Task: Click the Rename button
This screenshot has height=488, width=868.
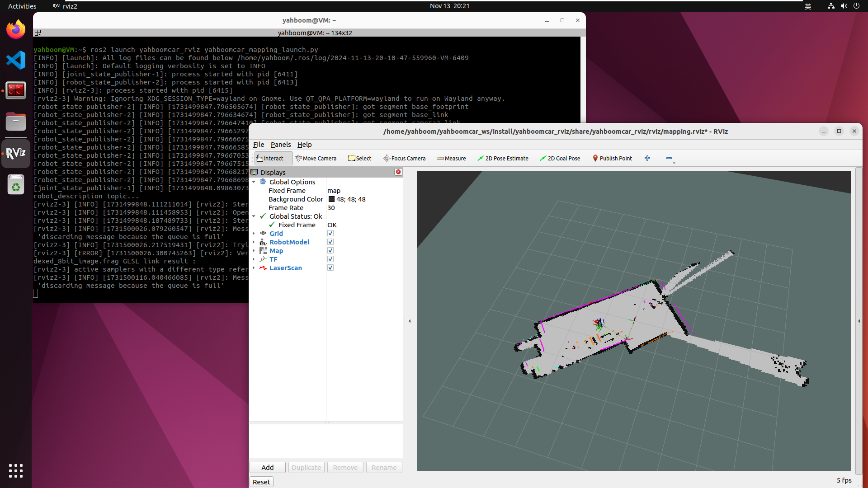Action: (384, 467)
